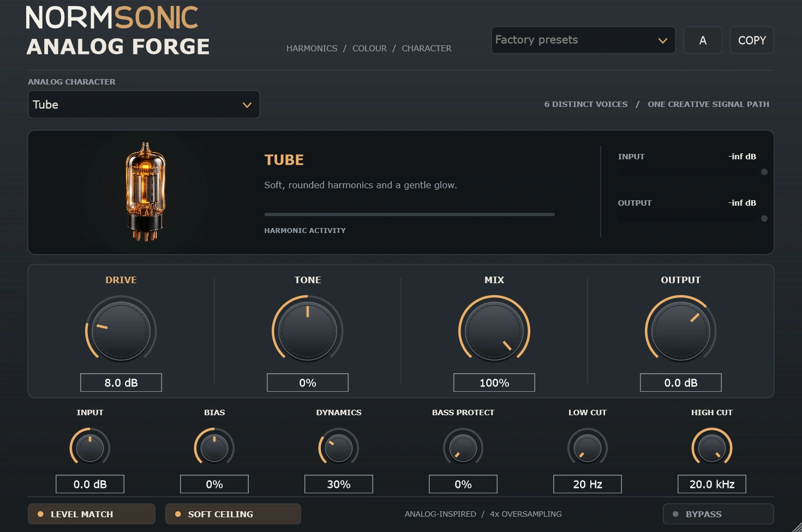Click the Low Cut knob
The image size is (802, 532).
tap(588, 448)
